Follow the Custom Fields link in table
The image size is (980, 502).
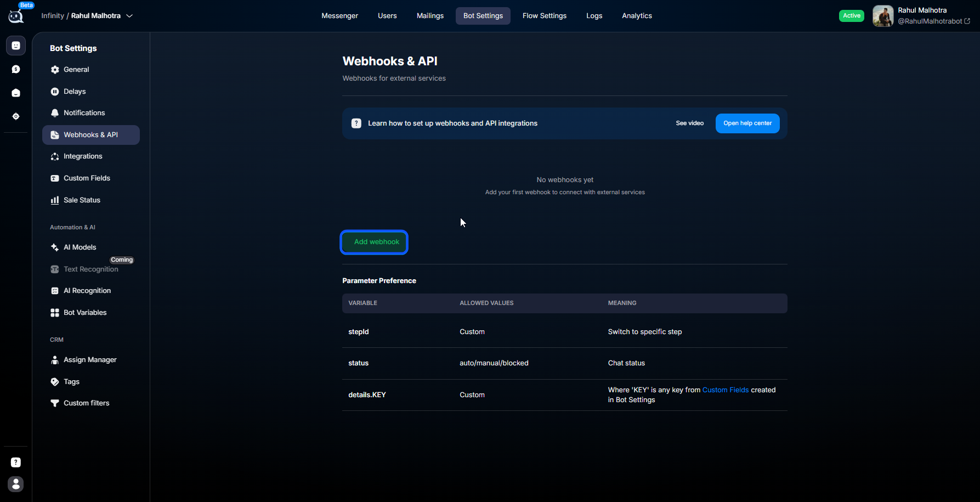726,390
